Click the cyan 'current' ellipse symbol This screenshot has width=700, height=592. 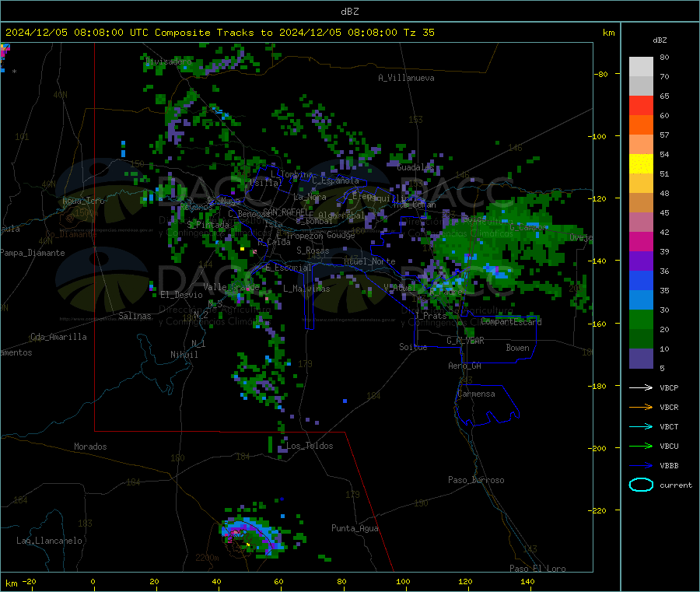coord(641,485)
